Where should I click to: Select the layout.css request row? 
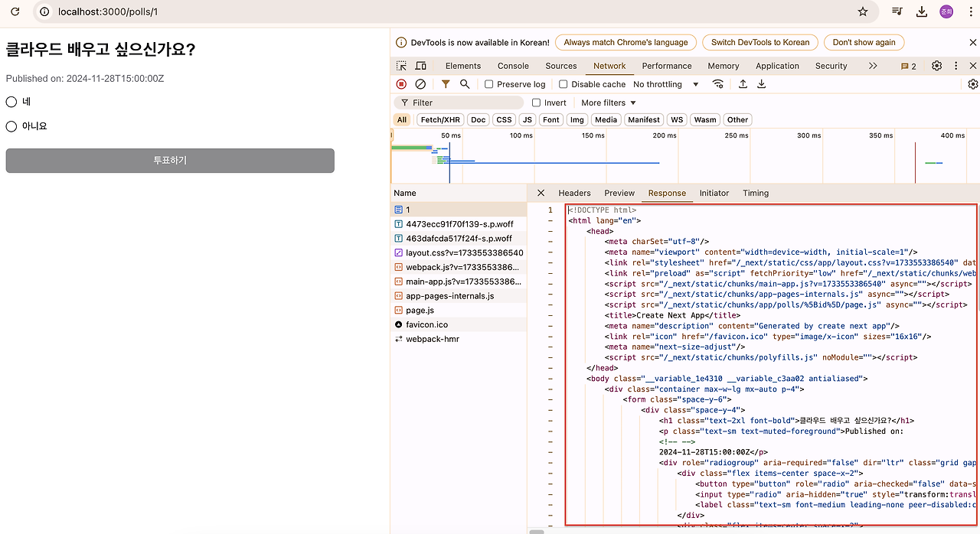(459, 252)
